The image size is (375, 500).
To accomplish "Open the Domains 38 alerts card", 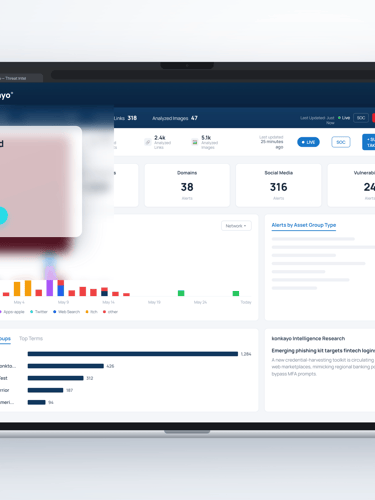I will 187,185.
